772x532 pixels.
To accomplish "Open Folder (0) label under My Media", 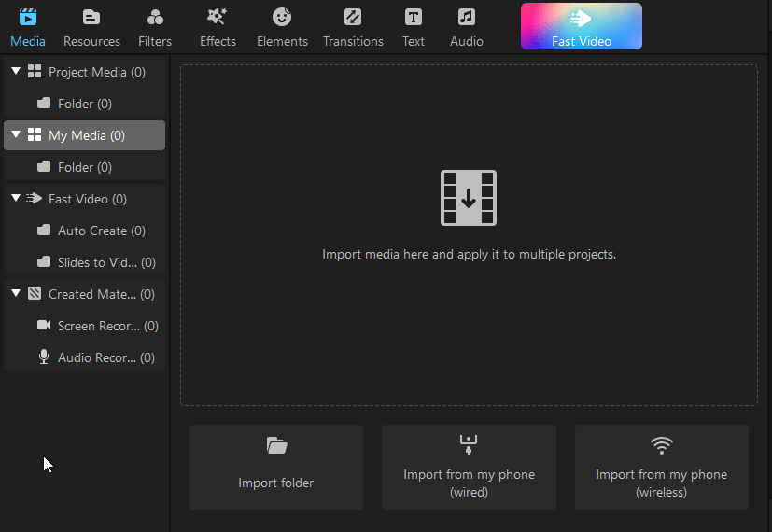I will coord(85,167).
